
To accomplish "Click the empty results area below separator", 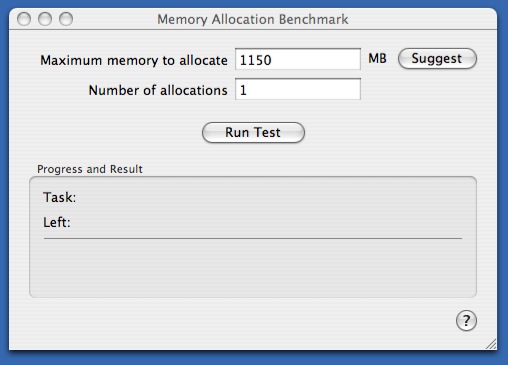I will 253,267.
